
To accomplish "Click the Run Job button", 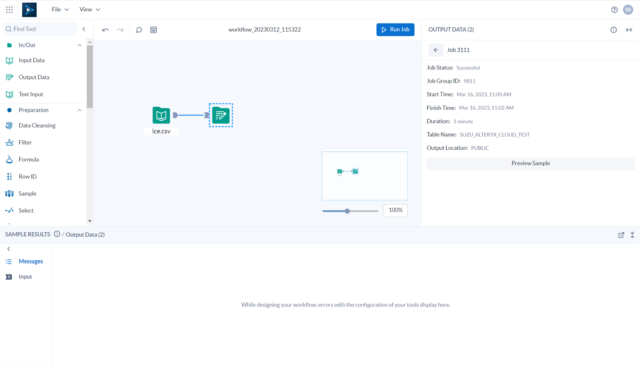I will click(395, 29).
